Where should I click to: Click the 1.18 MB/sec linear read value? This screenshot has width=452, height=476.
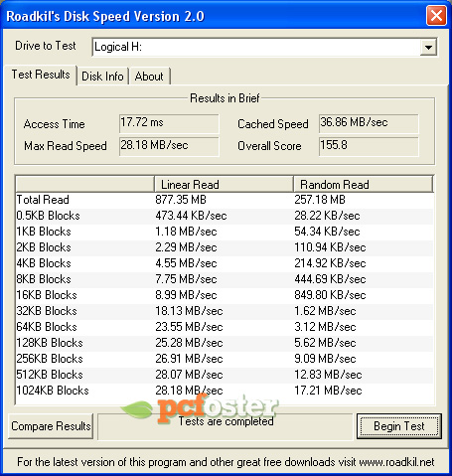(186, 232)
